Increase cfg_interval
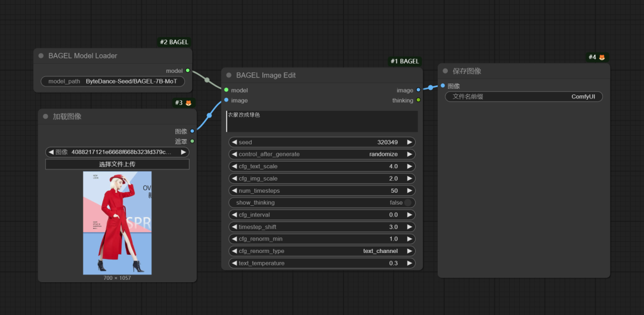This screenshot has width=644, height=315. (x=409, y=214)
